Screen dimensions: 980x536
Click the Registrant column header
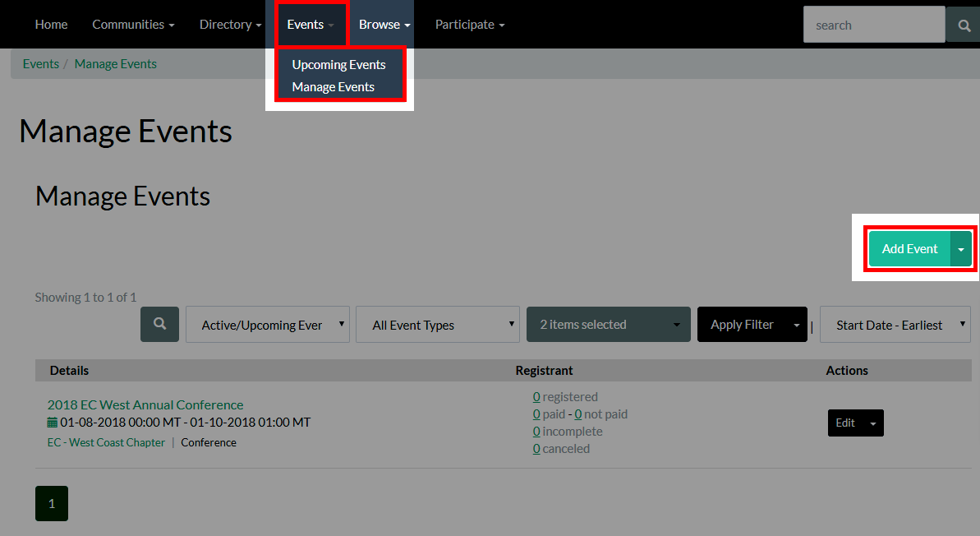tap(544, 370)
